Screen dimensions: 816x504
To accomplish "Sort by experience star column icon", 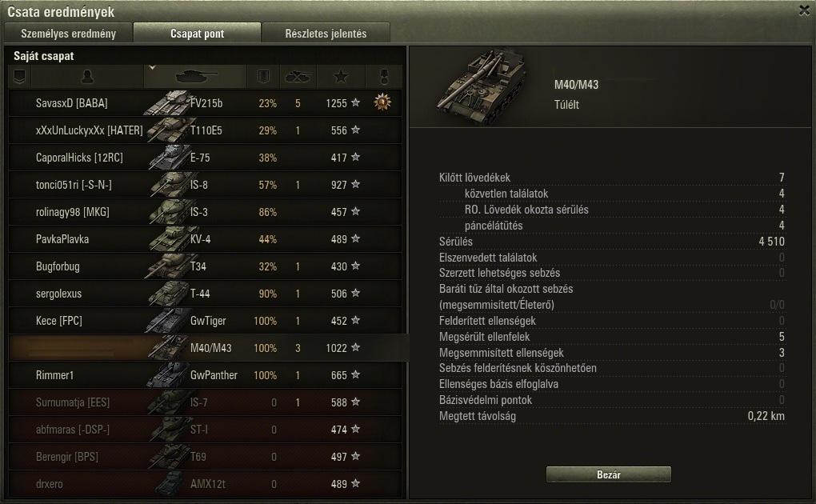I will [x=341, y=77].
